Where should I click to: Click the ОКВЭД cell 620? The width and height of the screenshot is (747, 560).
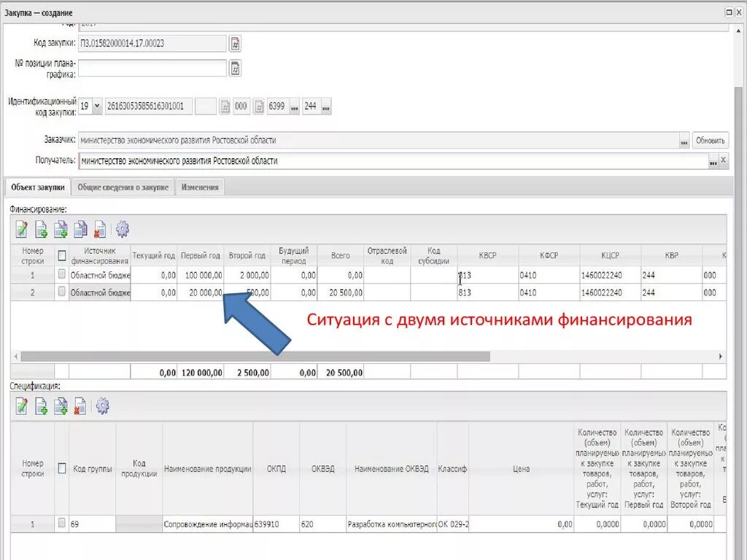(x=323, y=524)
